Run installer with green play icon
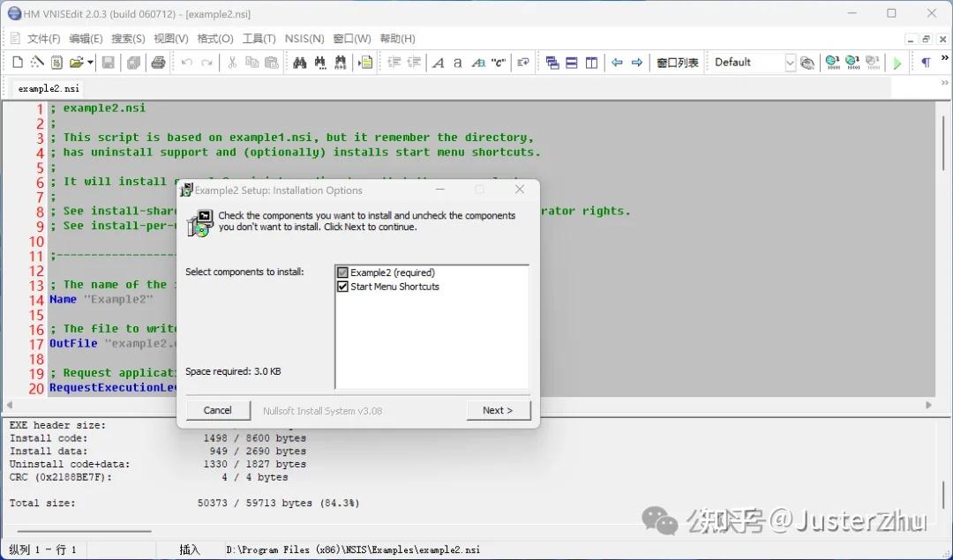The width and height of the screenshot is (953, 560). tap(897, 63)
